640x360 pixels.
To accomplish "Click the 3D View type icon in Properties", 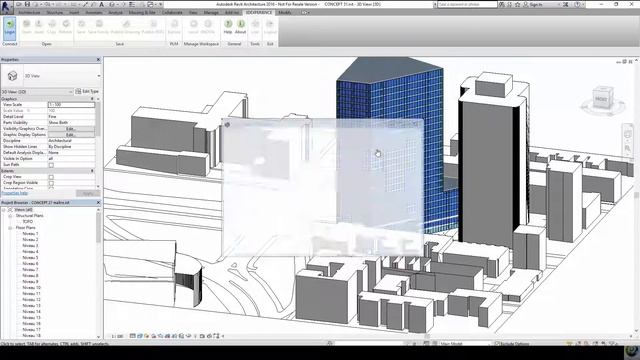I will [x=12, y=76].
